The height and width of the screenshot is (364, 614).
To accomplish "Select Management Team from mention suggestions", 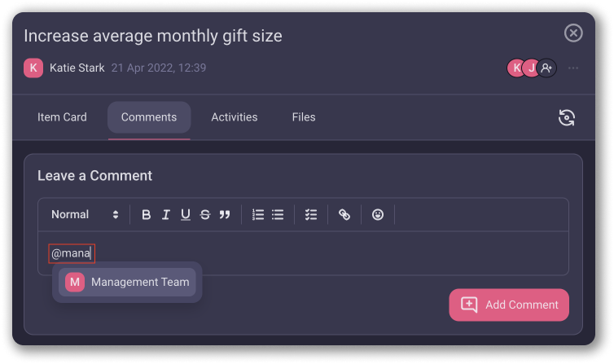I will pos(128,283).
